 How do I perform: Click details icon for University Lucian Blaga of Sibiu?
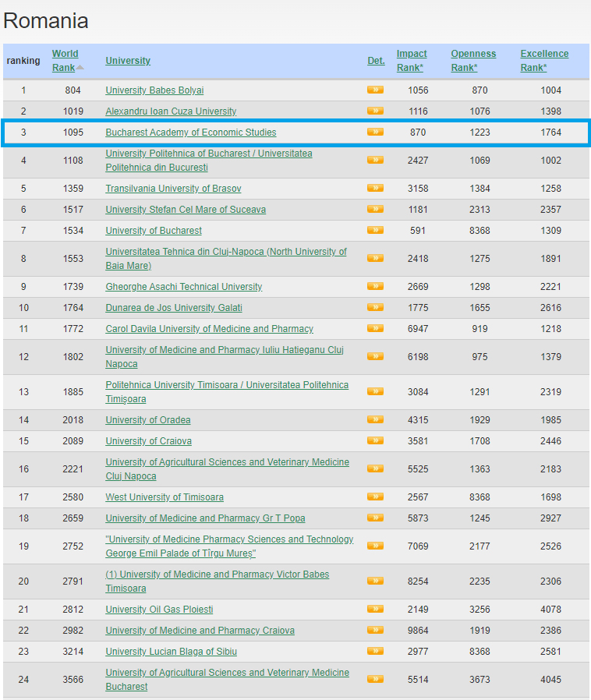click(375, 651)
